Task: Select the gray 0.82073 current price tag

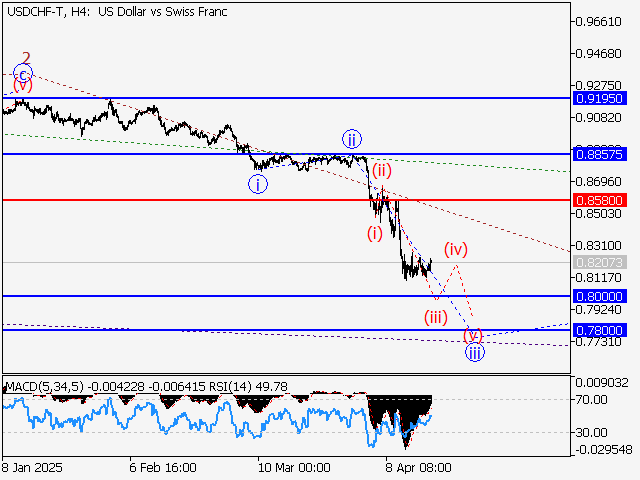Action: (600, 262)
